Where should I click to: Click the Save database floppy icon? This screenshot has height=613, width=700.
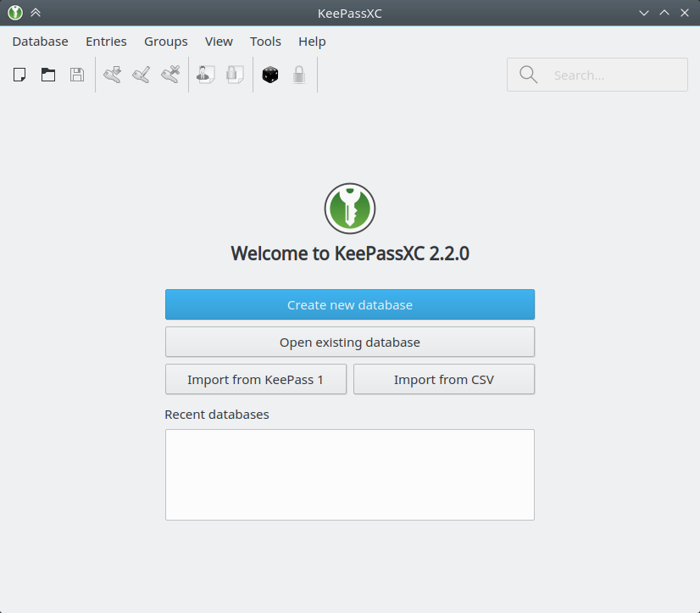click(x=77, y=75)
